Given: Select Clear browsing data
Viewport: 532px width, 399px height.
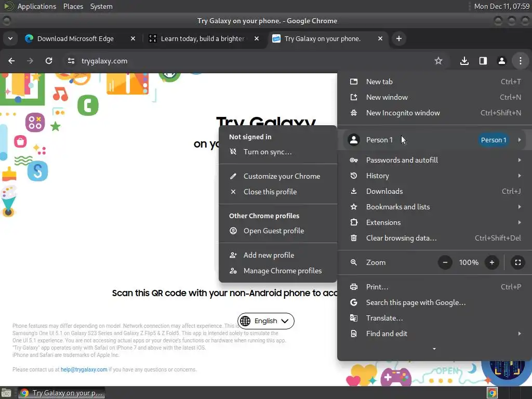Looking at the screenshot, I should 434,238.
